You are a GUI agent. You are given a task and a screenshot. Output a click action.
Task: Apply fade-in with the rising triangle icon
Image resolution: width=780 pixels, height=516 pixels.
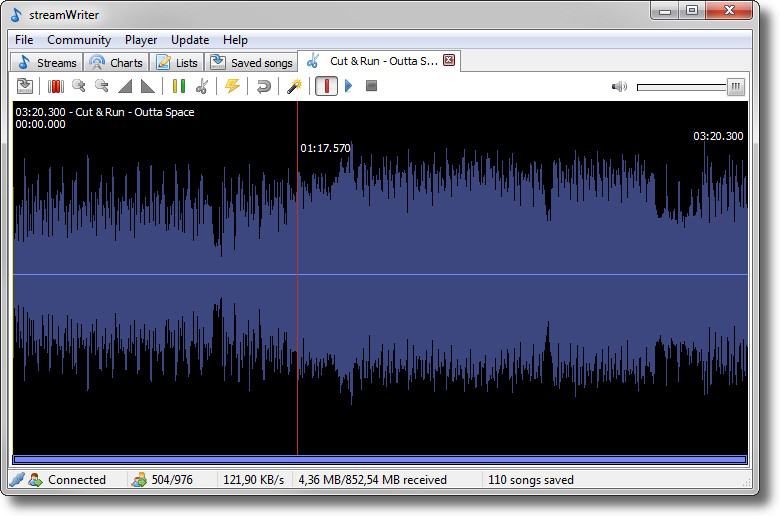pyautogui.click(x=125, y=86)
